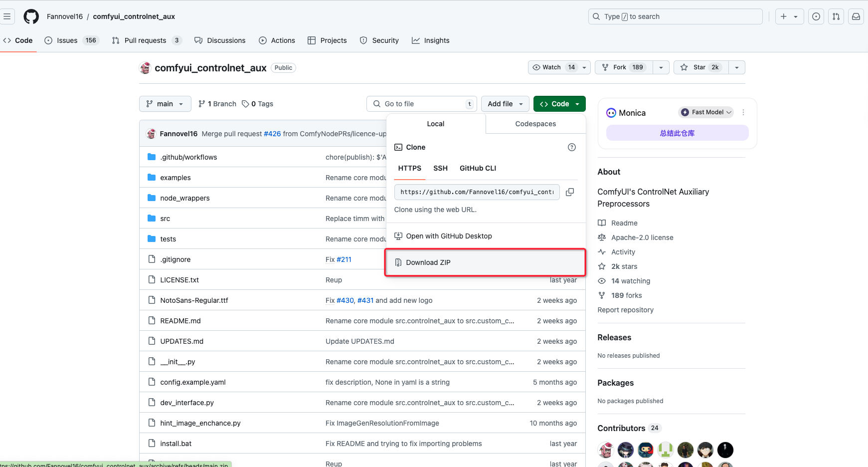Screen dimensions: 868x467
Task: Expand the Fork options dropdown arrow
Action: pos(661,67)
